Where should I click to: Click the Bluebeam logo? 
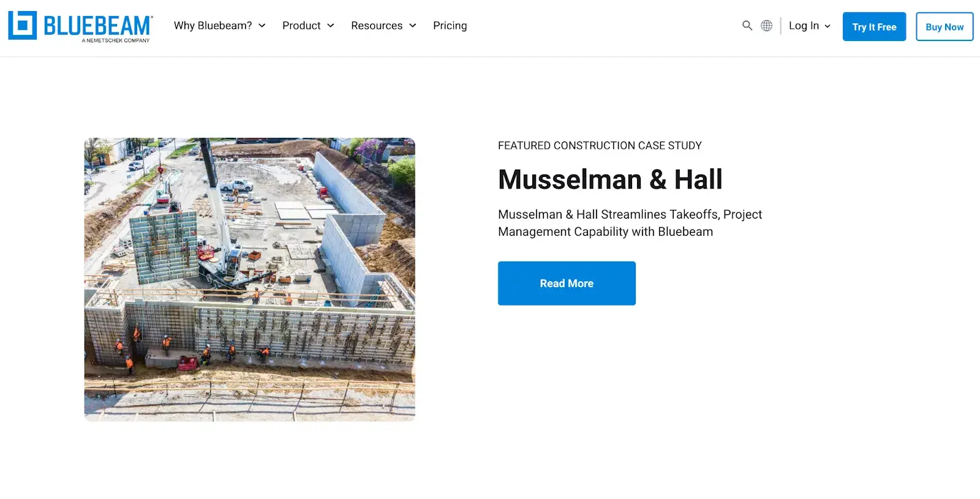point(80,26)
